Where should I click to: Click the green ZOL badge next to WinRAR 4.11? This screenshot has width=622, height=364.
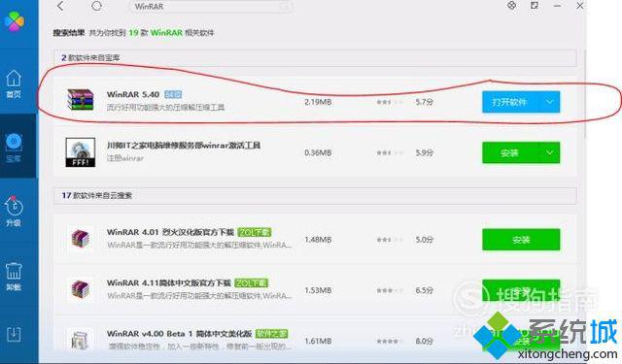point(252,282)
